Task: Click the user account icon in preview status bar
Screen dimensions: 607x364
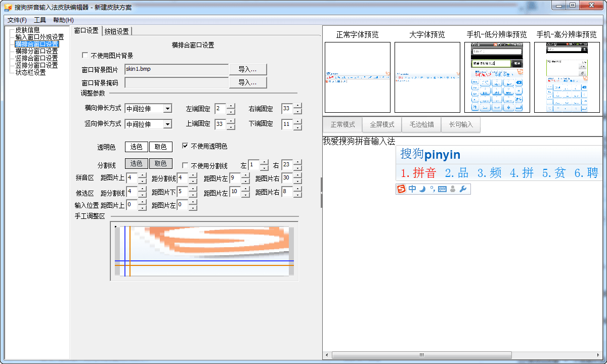Action: point(453,189)
